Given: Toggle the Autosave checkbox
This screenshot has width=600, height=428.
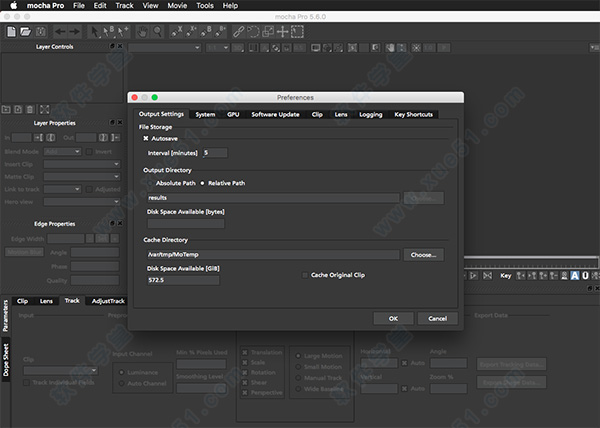Looking at the screenshot, I should point(146,138).
